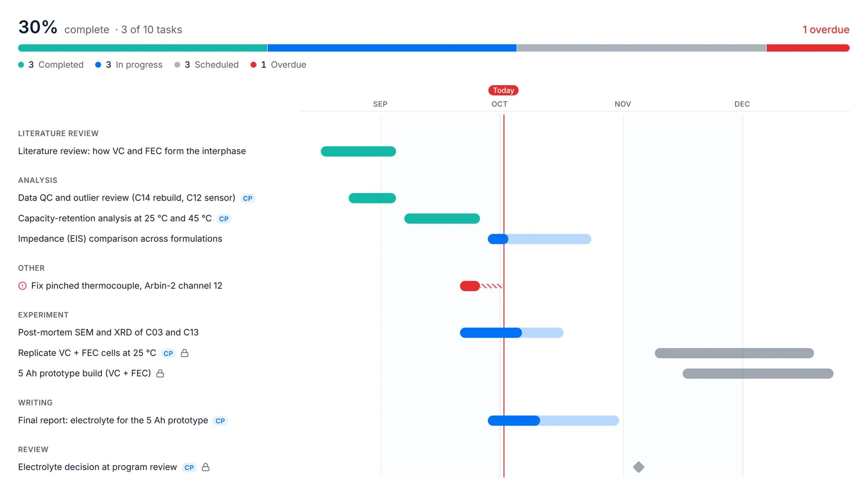Click the gray Scheduled progress segment

point(641,48)
